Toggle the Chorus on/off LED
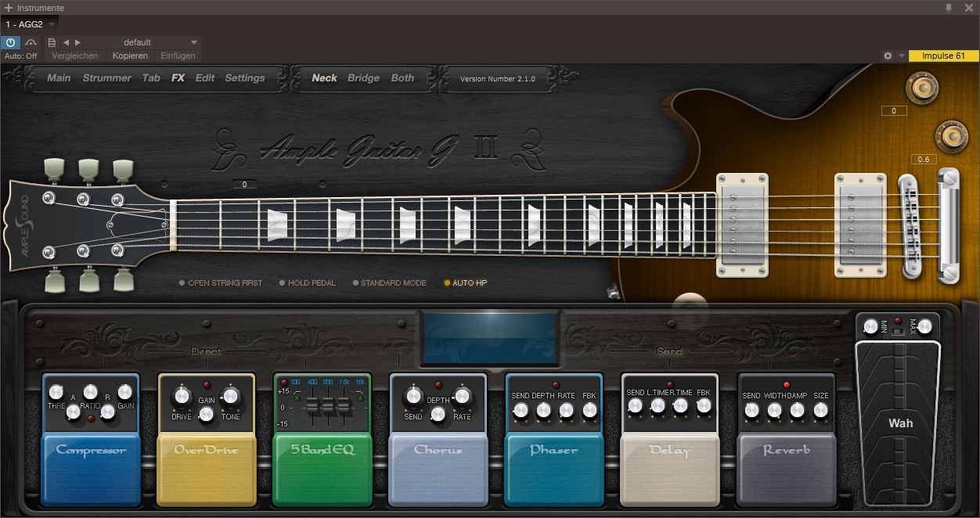 tap(438, 385)
